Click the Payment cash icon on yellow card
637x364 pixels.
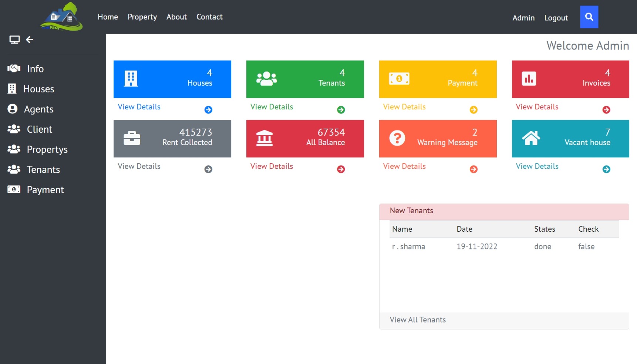399,78
